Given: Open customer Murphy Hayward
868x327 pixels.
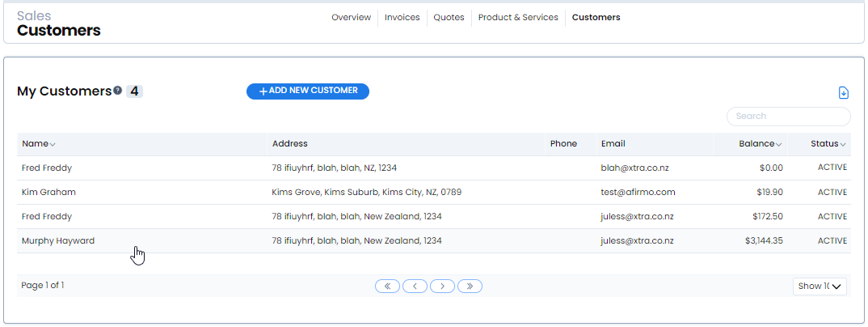Looking at the screenshot, I should tap(58, 241).
